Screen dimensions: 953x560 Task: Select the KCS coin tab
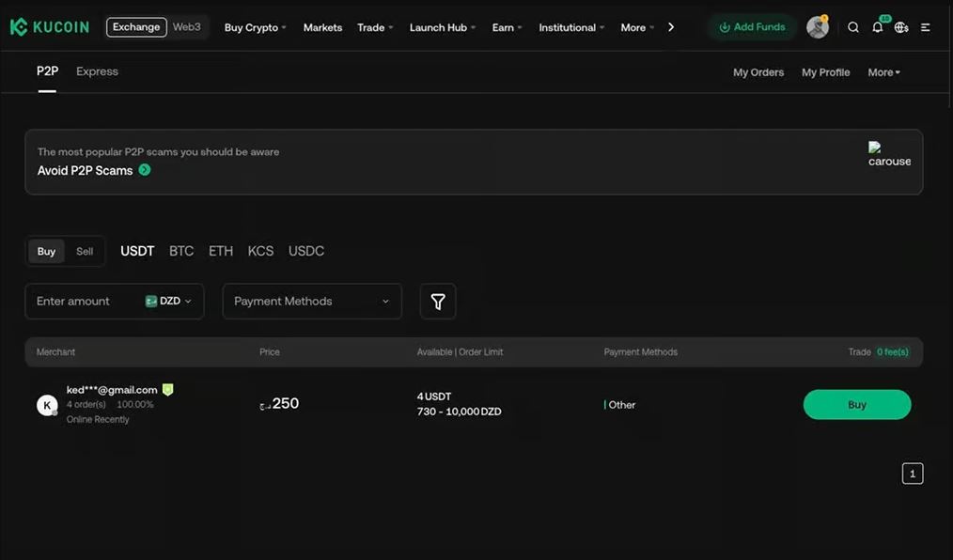(x=260, y=251)
